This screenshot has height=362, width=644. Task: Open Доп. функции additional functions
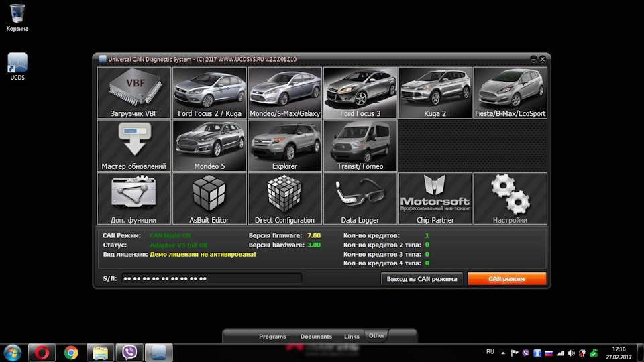coord(134,198)
